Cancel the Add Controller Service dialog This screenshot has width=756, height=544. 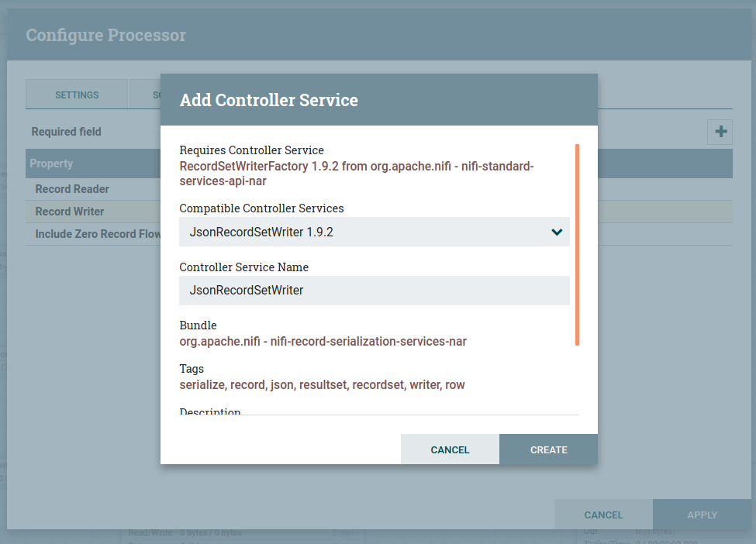[x=450, y=449]
